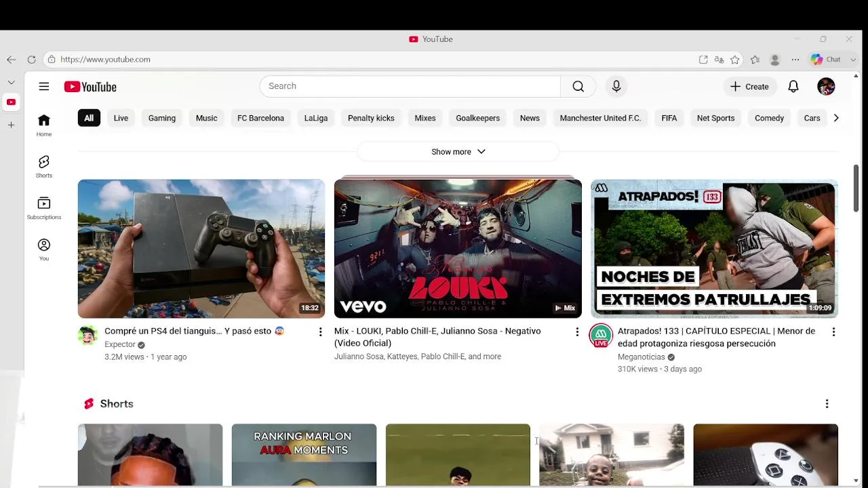Viewport: 868px width, 488px height.
Task: Open the Copilot chevron dropdown
Action: (x=853, y=60)
